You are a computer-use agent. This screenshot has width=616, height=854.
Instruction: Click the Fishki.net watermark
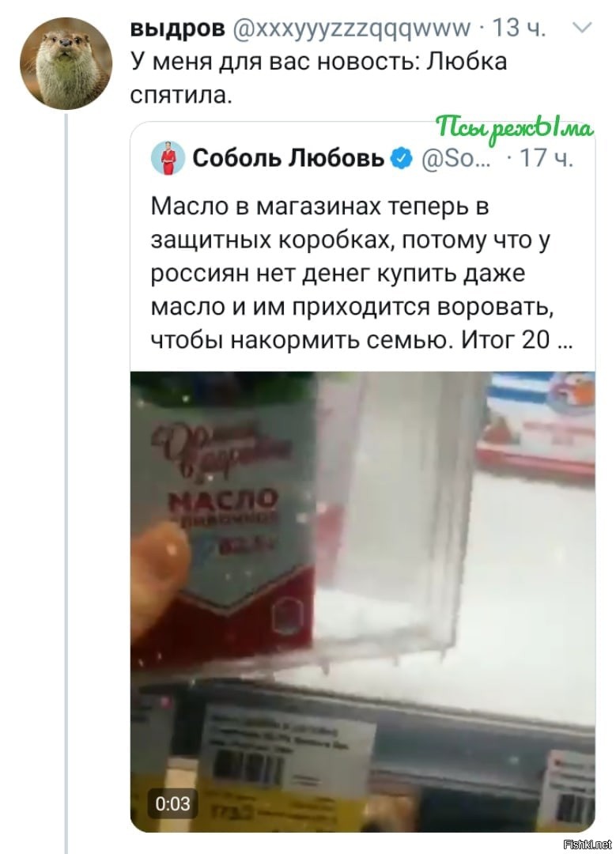588,845
